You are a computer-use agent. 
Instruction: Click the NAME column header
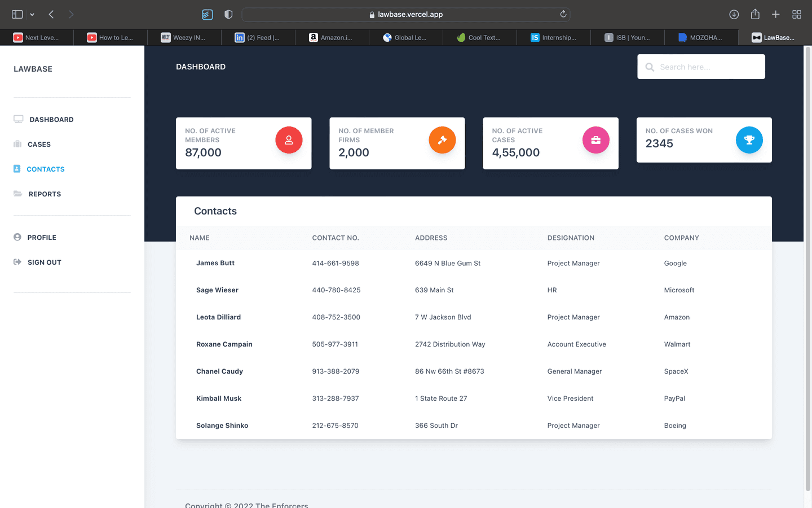point(200,238)
